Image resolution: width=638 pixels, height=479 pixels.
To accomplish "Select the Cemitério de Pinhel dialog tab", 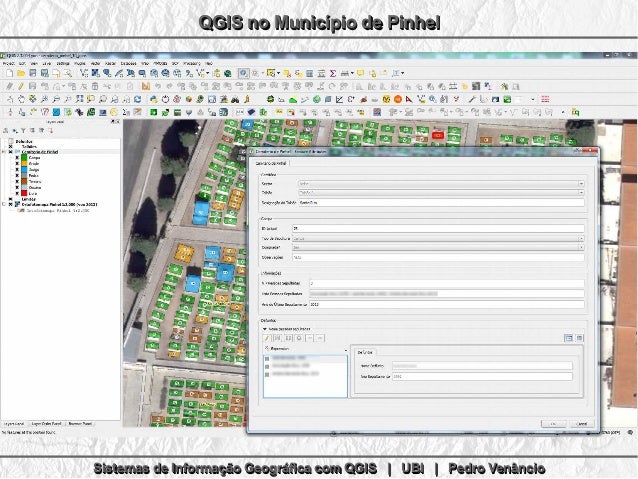I will coord(271,163).
